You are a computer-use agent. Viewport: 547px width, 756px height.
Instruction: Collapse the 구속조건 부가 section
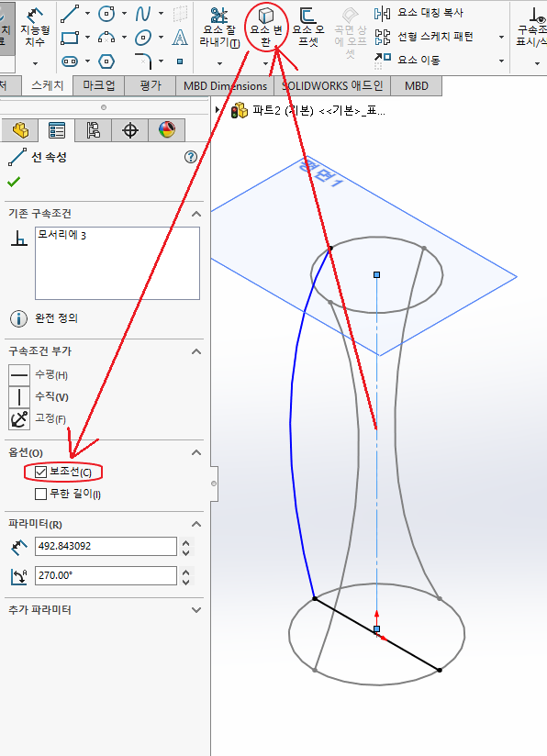click(x=196, y=351)
